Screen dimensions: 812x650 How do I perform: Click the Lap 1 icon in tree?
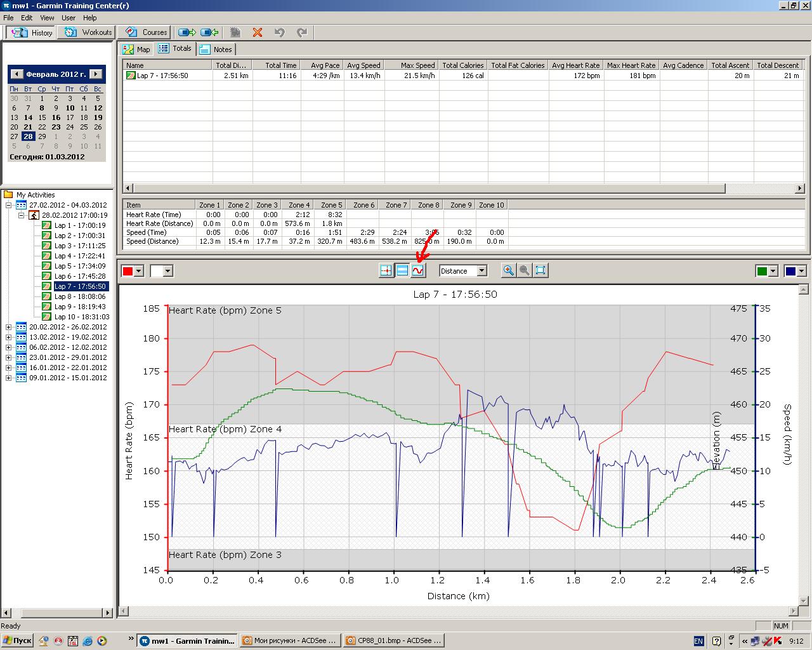(x=46, y=225)
